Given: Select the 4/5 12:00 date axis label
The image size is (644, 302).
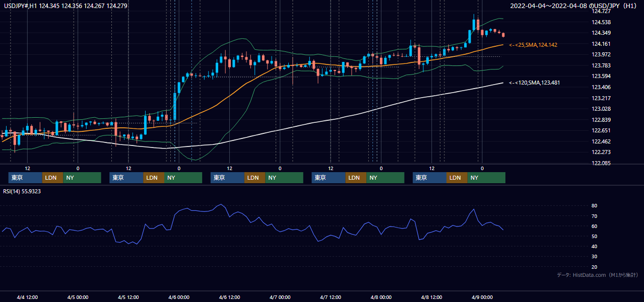Looking at the screenshot, I should point(128,297).
